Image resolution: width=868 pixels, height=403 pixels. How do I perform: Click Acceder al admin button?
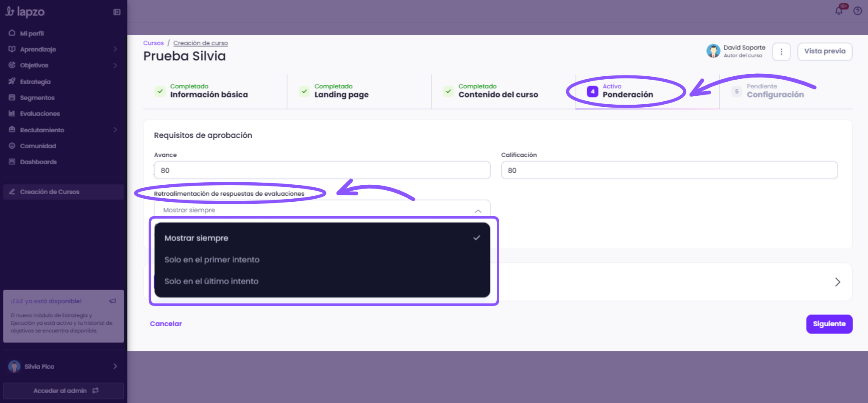64,390
